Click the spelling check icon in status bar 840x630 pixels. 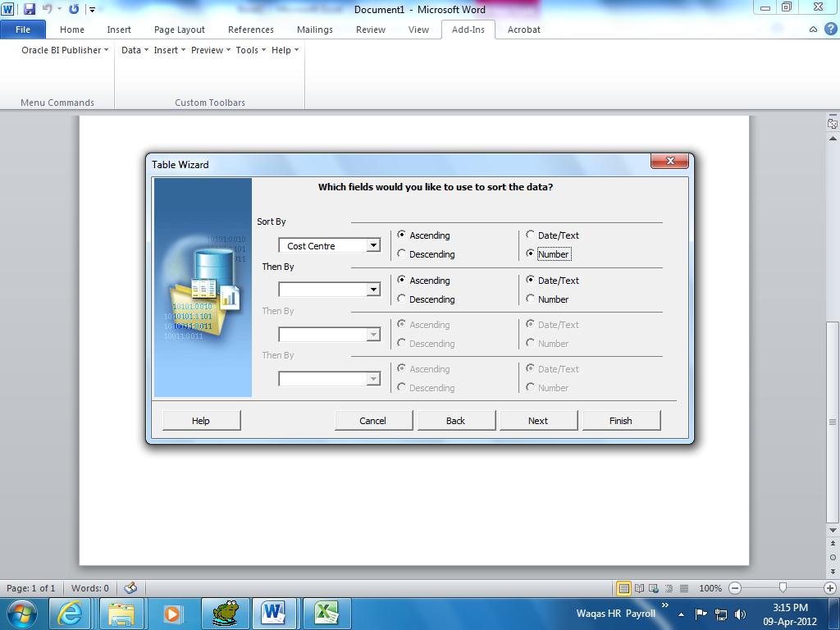click(x=131, y=588)
